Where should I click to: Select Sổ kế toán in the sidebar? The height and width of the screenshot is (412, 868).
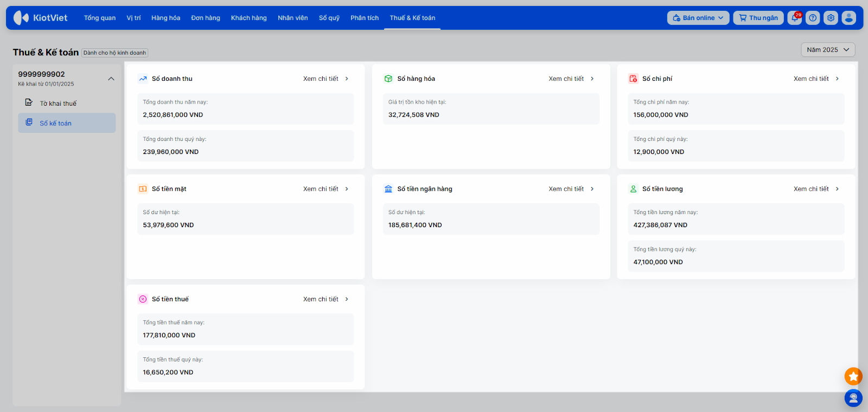click(x=67, y=123)
